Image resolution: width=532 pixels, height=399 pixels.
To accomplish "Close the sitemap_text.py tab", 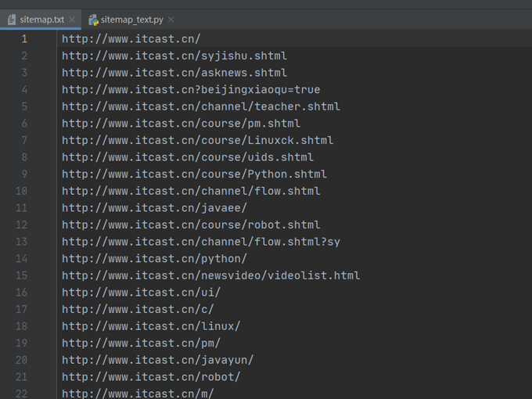I will pos(171,20).
